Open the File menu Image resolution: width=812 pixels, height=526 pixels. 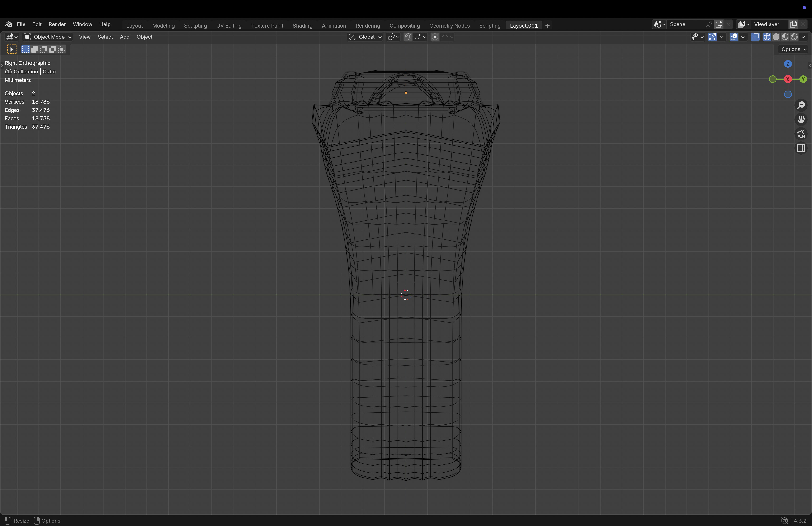[x=21, y=24]
